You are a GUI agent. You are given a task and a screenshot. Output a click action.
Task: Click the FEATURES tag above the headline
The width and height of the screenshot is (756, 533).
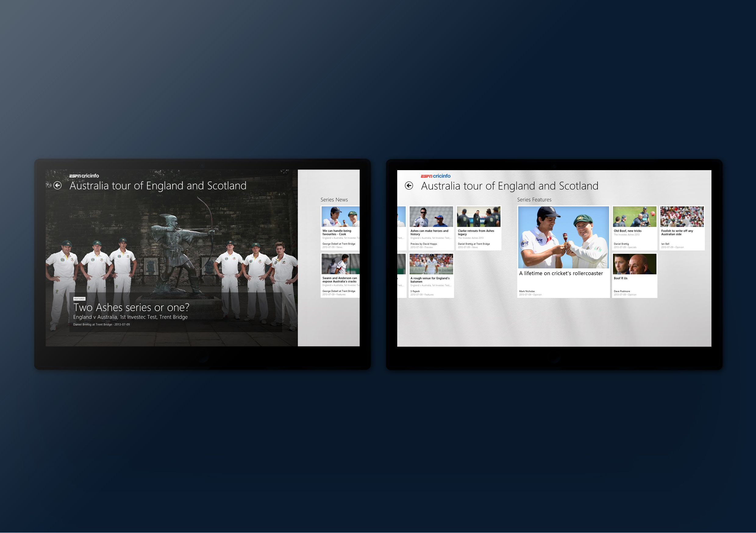pos(79,299)
